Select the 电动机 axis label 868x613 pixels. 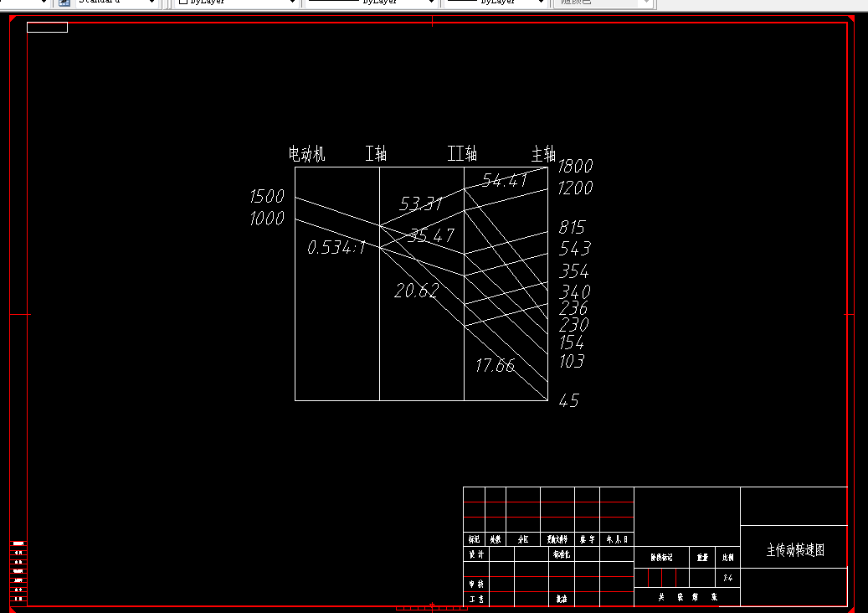(x=306, y=153)
